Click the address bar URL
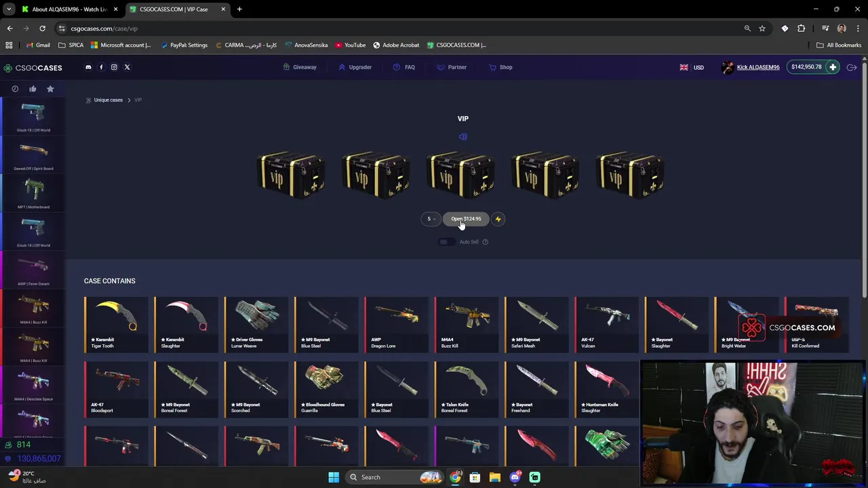 [x=104, y=28]
